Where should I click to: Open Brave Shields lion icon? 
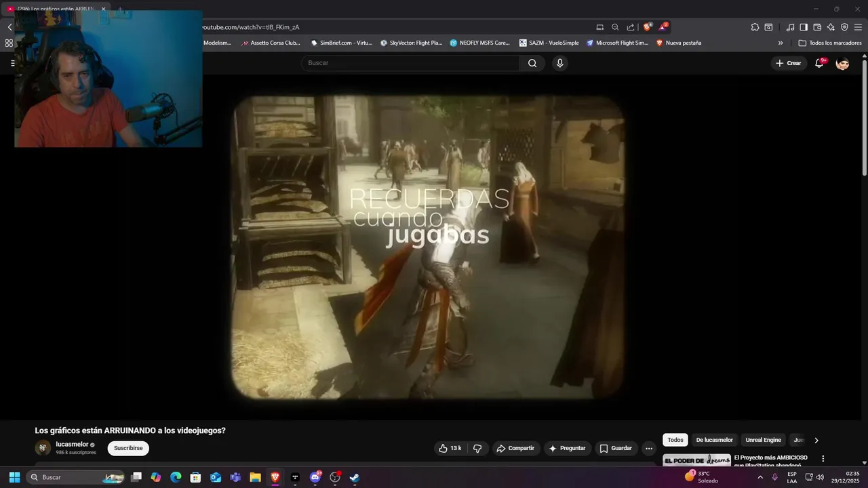647,27
